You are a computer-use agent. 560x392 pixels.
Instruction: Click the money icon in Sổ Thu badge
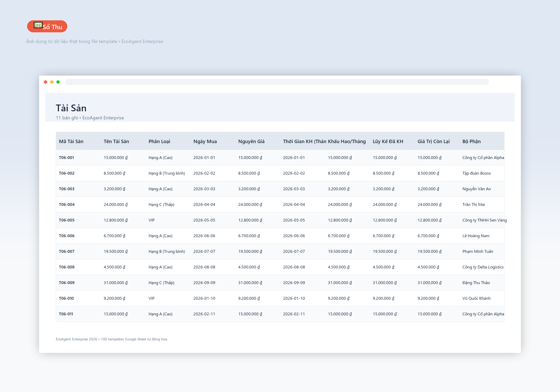(x=38, y=25)
